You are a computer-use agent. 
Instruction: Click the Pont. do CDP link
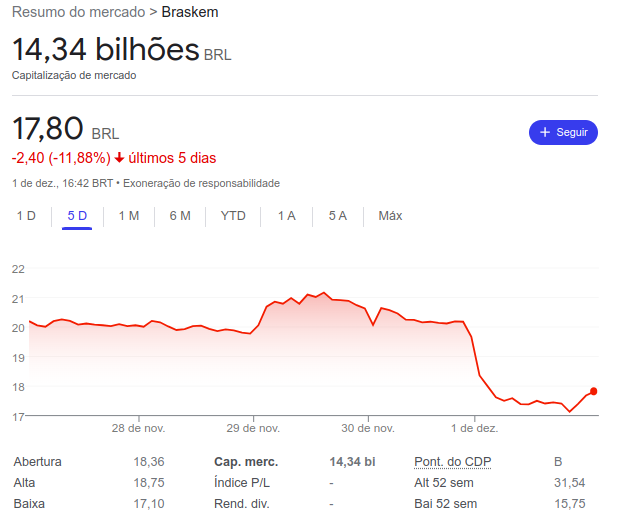[452, 462]
